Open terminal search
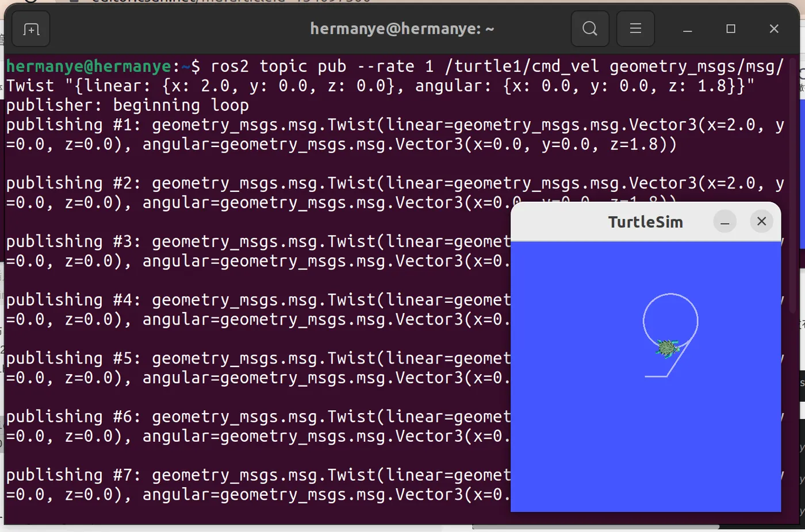 [x=590, y=29]
